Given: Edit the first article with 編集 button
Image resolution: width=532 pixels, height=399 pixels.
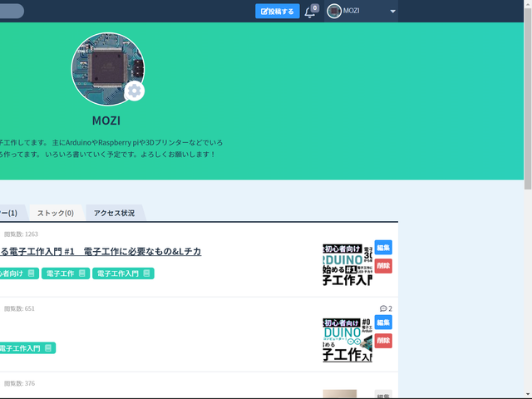Looking at the screenshot, I should [x=383, y=248].
